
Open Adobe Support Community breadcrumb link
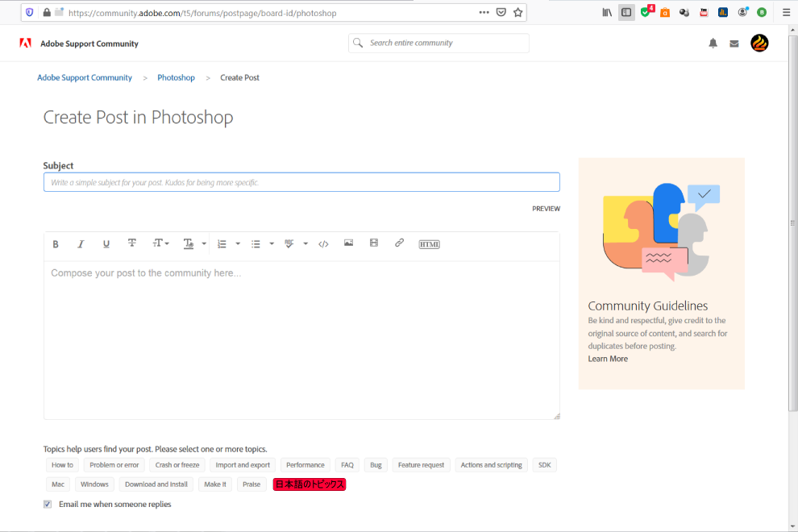pyautogui.click(x=85, y=78)
